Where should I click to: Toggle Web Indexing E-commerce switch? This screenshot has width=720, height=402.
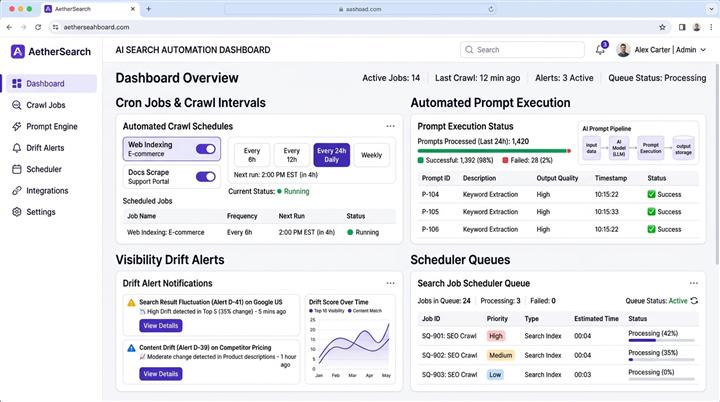(x=205, y=149)
